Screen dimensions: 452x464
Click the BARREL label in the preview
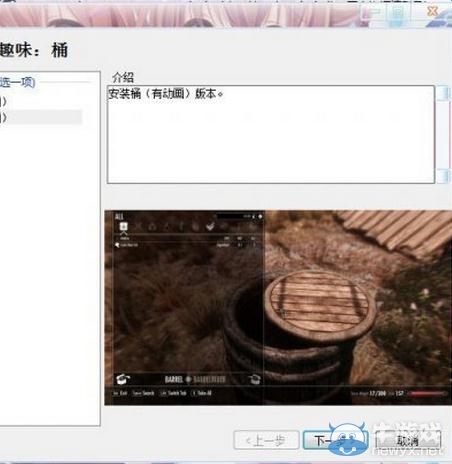pyautogui.click(x=174, y=379)
